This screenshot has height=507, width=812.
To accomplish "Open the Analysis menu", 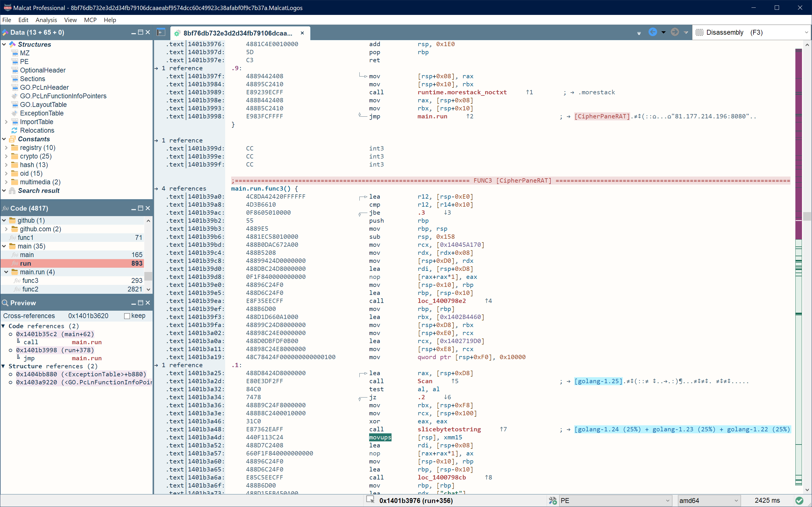I will (x=46, y=20).
